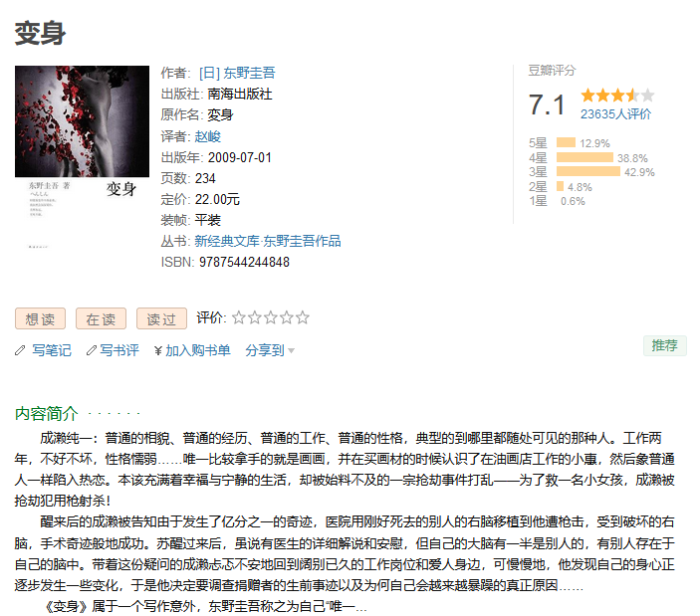Screen dimensions: 700x616
Task: Click the 4星 rating bar
Action: (x=584, y=157)
